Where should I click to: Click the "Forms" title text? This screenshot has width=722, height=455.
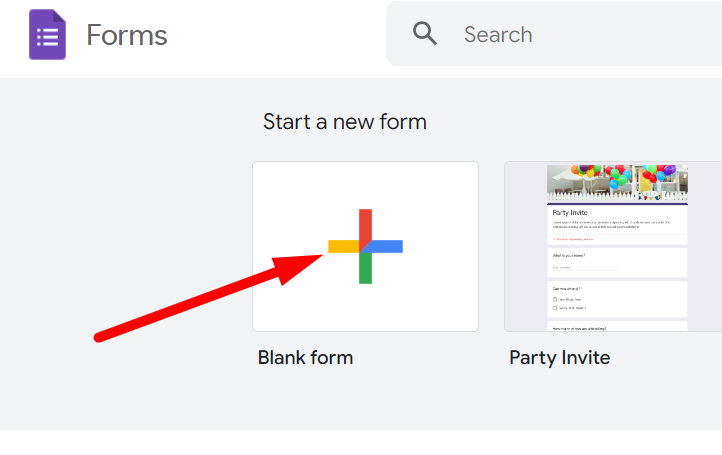[127, 35]
